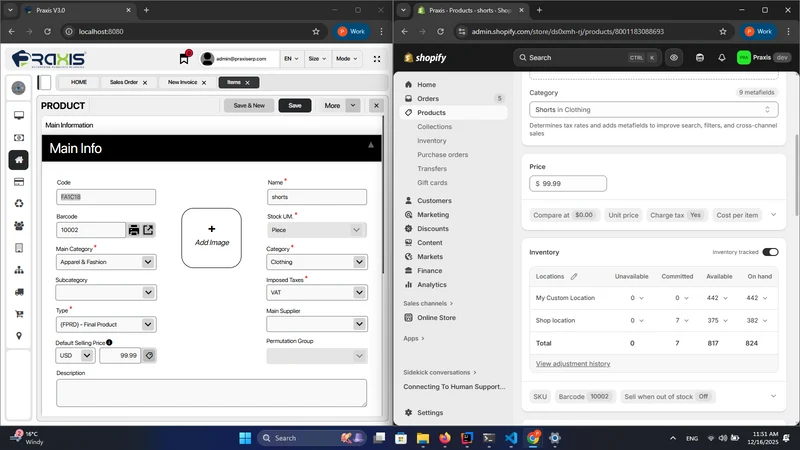Click the Shopify eye preview icon

[674, 58]
